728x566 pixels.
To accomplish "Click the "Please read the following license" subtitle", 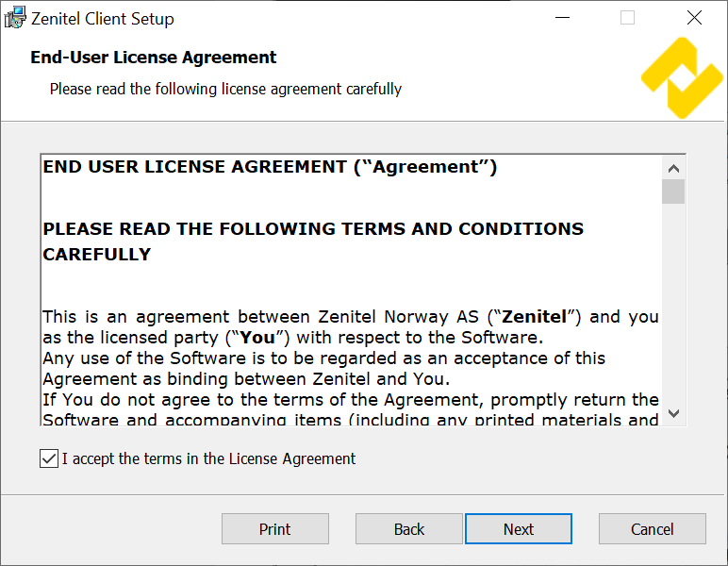I will tap(225, 89).
